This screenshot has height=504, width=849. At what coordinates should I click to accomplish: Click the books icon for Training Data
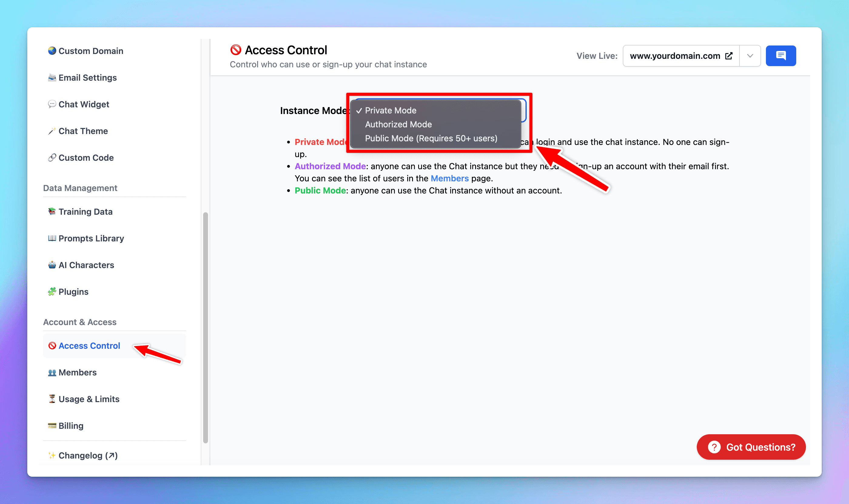(x=52, y=212)
